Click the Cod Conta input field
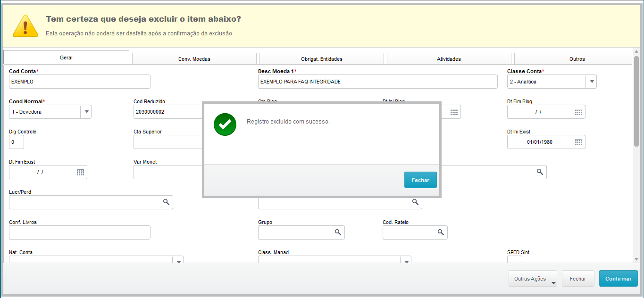The width and height of the screenshot is (644, 298). pyautogui.click(x=79, y=82)
